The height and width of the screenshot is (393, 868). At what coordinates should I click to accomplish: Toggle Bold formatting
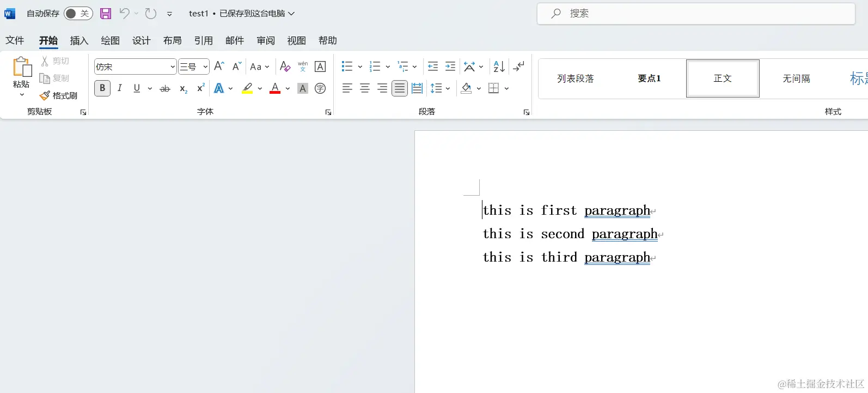[x=102, y=88]
